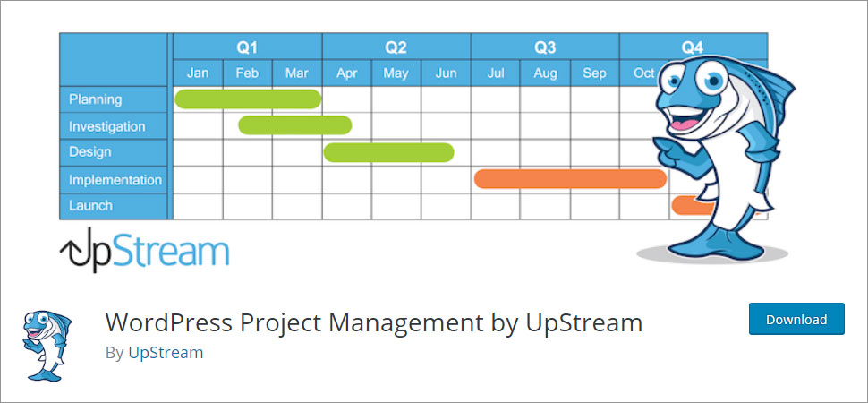The image size is (868, 403).
Task: Click the orange Launch bar
Action: pos(689,206)
